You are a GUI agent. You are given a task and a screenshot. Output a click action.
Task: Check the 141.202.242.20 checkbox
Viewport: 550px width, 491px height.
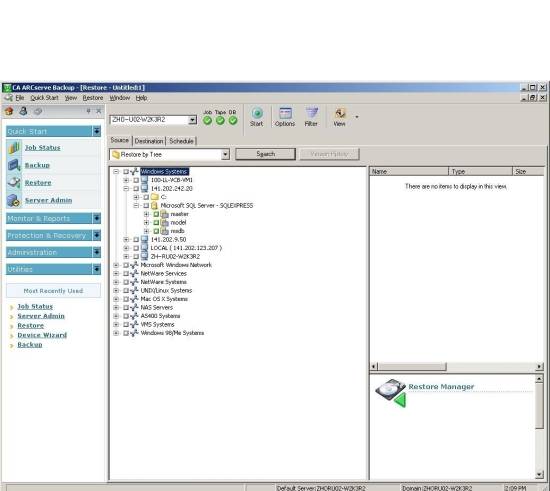tap(136, 189)
